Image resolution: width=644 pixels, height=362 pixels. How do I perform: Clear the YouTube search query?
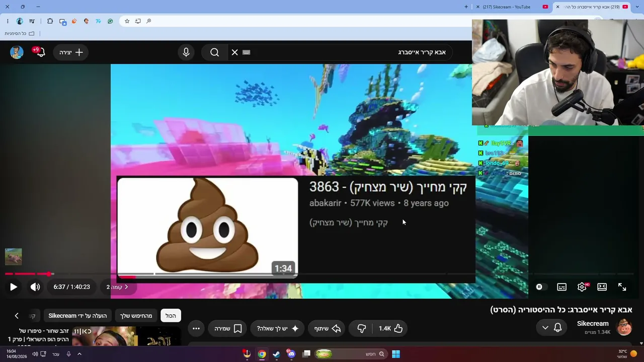click(235, 52)
